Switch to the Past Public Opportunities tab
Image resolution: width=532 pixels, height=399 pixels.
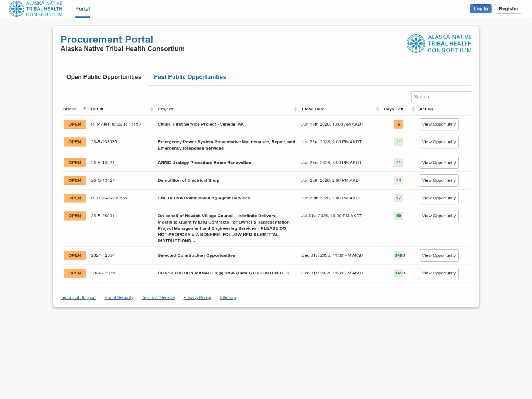point(190,77)
